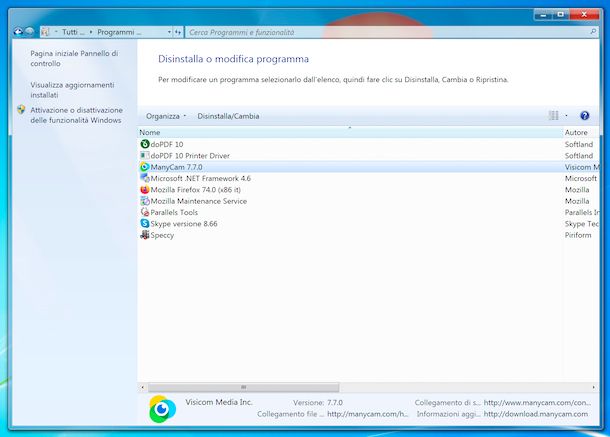Open Pagina iniziale Pannello di controllo link
Image resolution: width=610 pixels, height=437 pixels.
(74, 58)
